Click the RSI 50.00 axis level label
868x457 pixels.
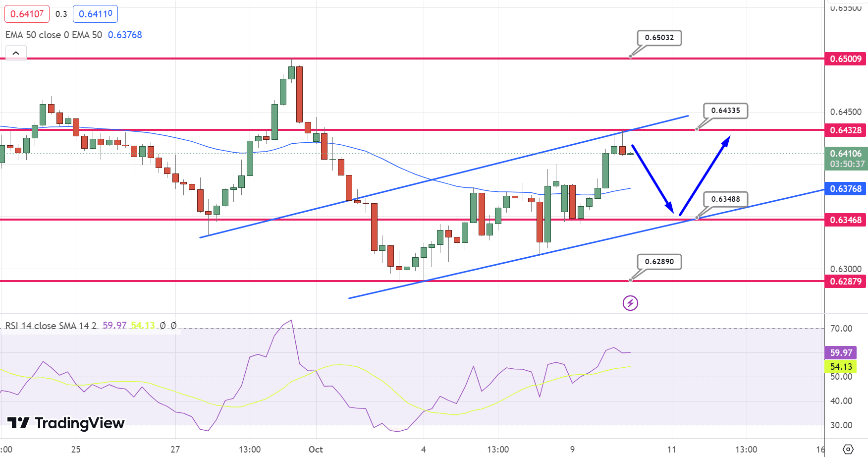tap(841, 377)
